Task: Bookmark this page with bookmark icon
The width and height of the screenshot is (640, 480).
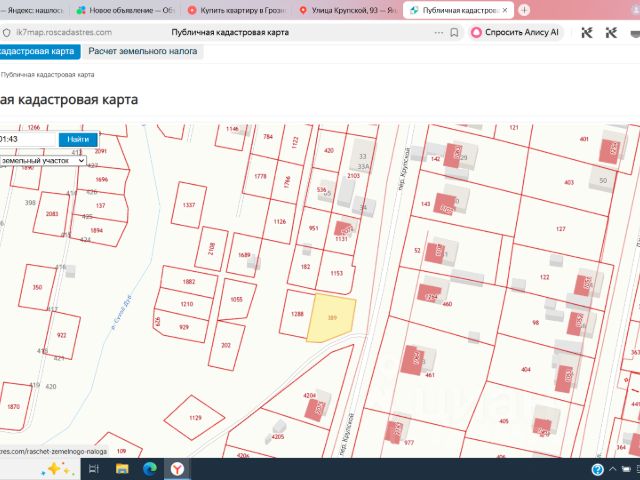Action: (454, 33)
